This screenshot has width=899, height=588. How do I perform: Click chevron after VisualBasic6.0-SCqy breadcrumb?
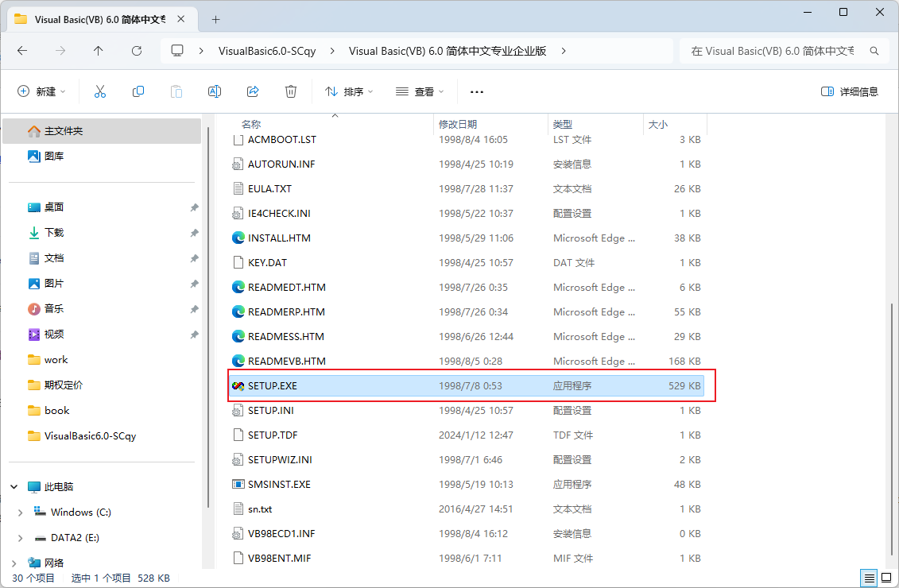point(332,51)
